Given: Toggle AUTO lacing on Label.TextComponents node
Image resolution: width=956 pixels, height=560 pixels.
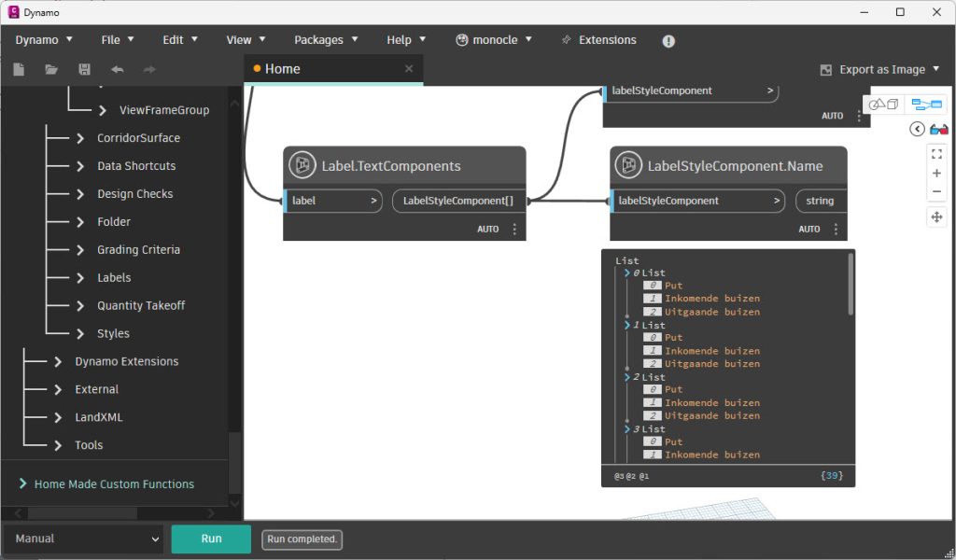Looking at the screenshot, I should click(486, 229).
